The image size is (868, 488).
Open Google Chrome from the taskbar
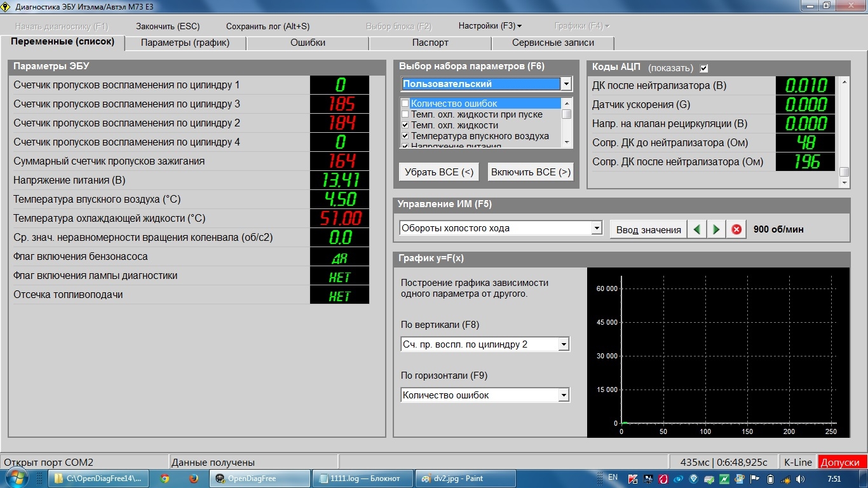click(165, 478)
